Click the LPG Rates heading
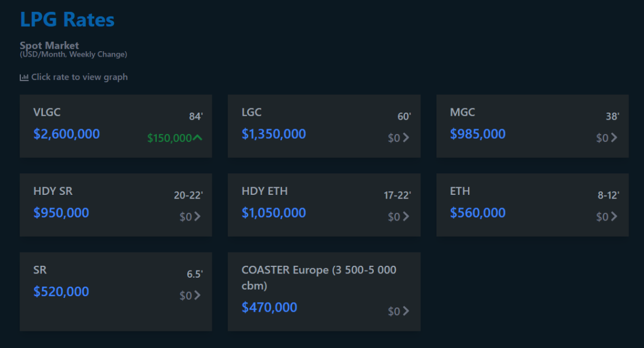 tap(67, 20)
